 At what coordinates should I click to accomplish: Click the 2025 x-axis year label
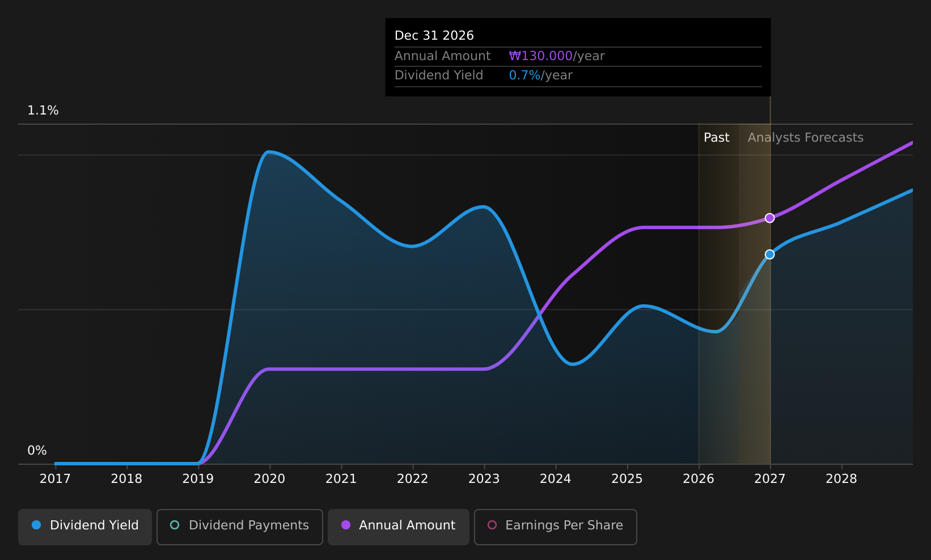tap(627, 479)
